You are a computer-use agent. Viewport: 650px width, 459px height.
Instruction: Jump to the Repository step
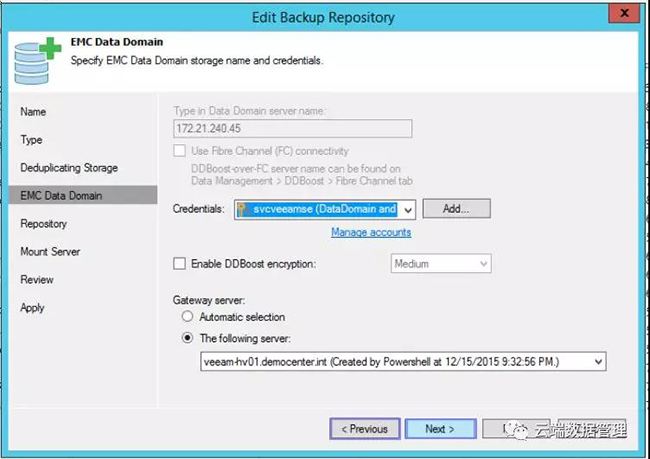coord(44,224)
